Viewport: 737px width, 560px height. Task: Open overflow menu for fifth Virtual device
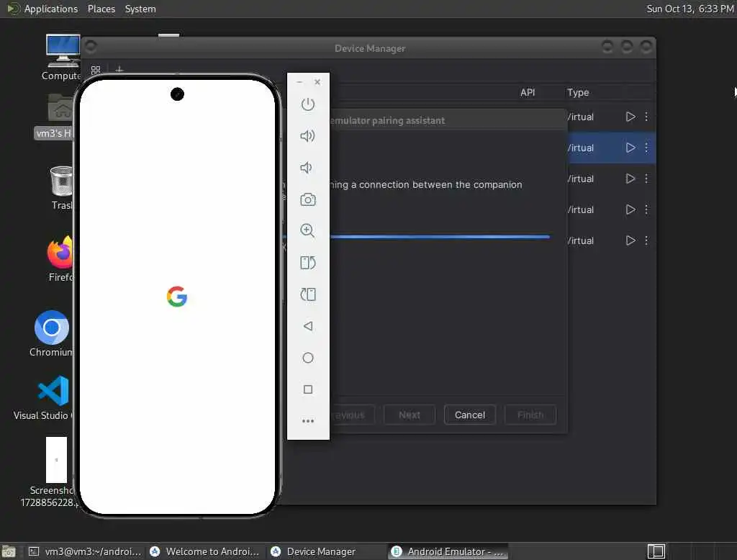click(x=646, y=240)
